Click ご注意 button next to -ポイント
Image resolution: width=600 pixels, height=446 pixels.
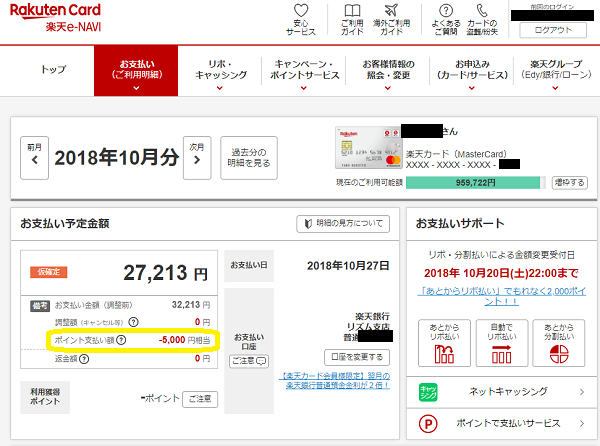[x=200, y=399]
